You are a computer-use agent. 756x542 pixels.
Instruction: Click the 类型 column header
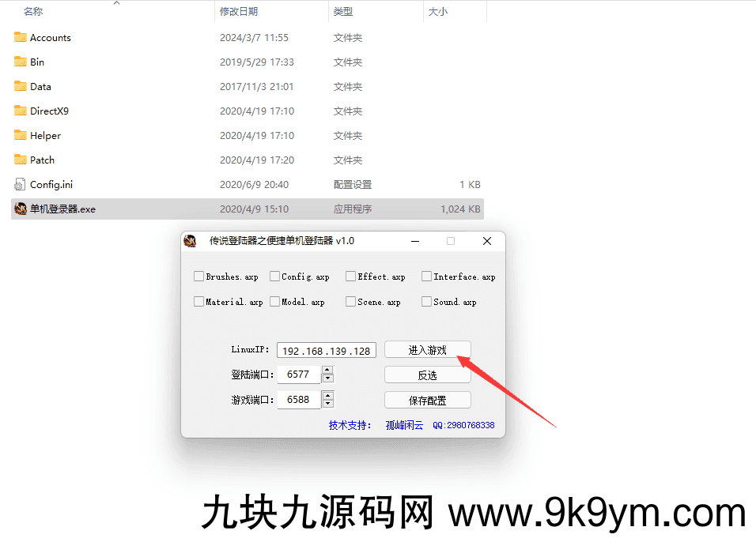tap(343, 12)
